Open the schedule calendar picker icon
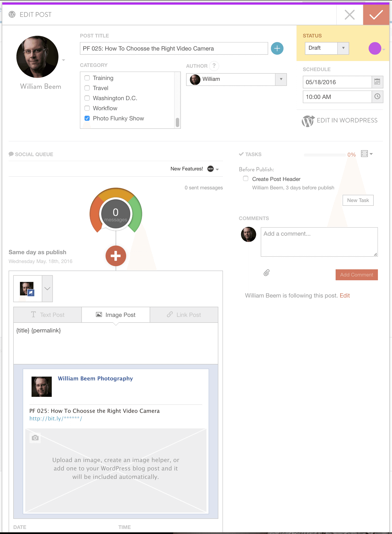 coord(377,82)
